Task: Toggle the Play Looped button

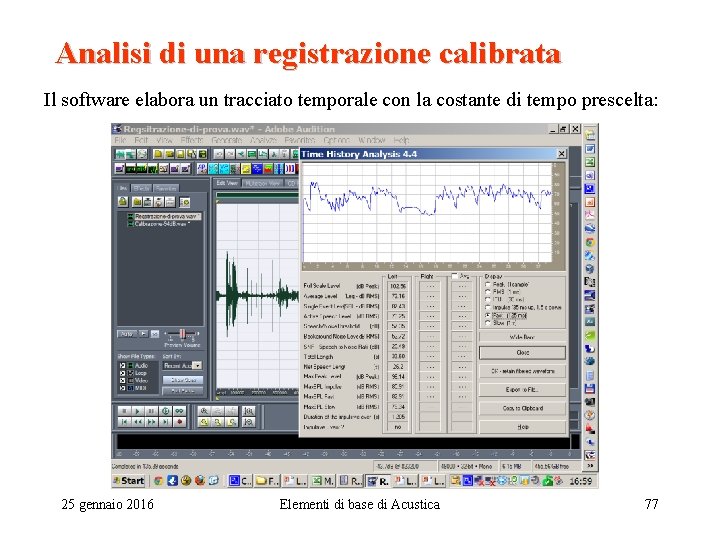Action: (180, 411)
